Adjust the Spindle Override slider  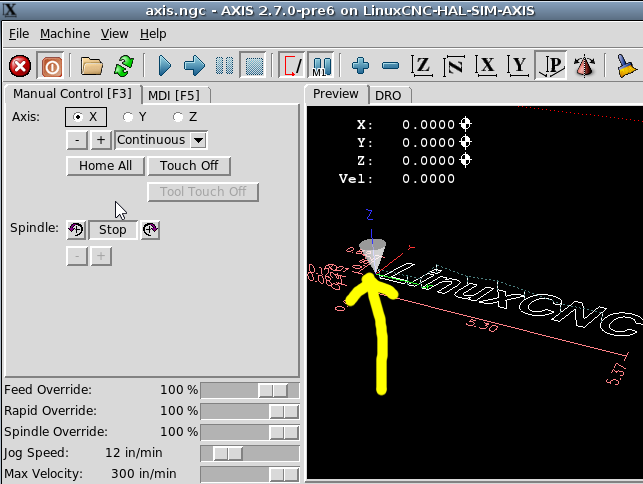pos(250,432)
